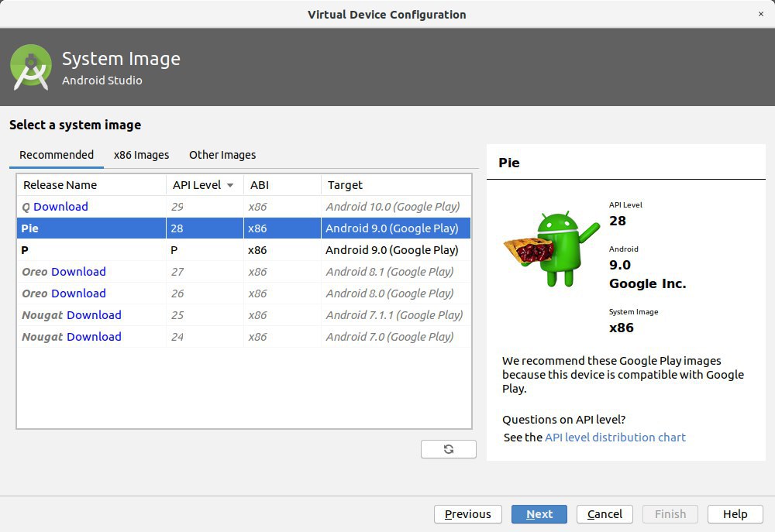Click API level 26 cell
This screenshot has width=775, height=532.
pyautogui.click(x=205, y=293)
